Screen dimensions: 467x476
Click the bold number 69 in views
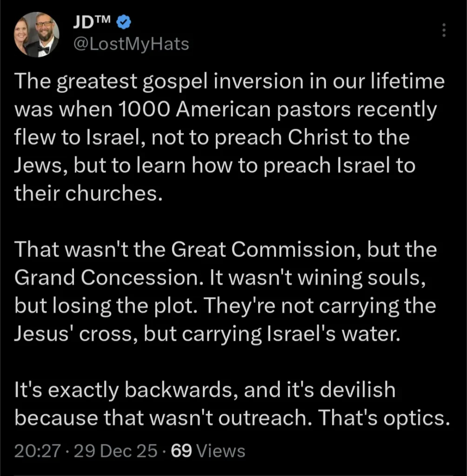(x=181, y=450)
